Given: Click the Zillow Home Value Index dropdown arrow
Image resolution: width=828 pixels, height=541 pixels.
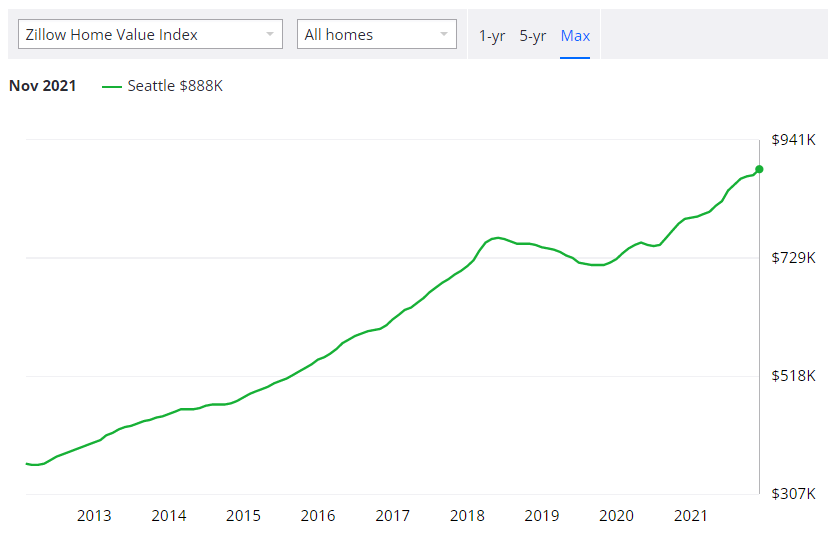Looking at the screenshot, I should [270, 35].
